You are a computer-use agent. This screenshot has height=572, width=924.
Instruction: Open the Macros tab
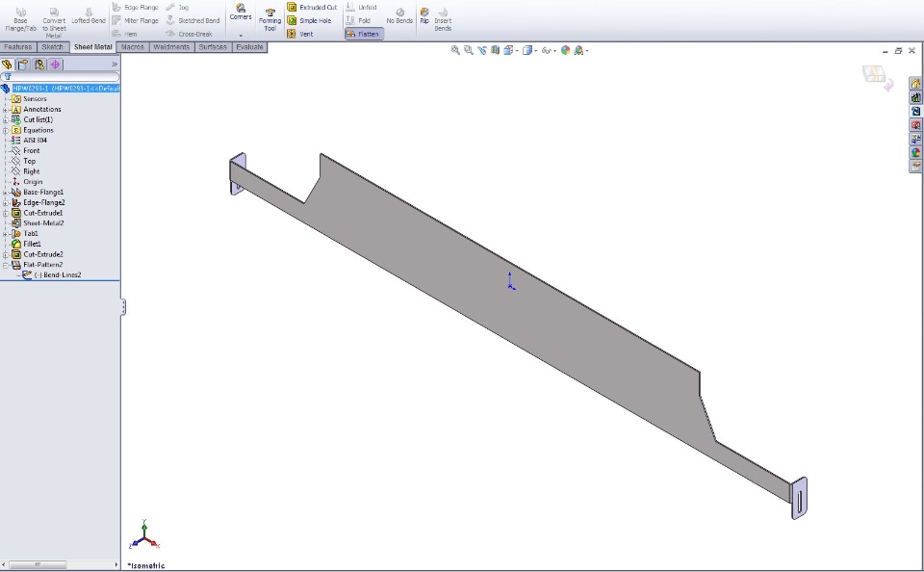(133, 47)
